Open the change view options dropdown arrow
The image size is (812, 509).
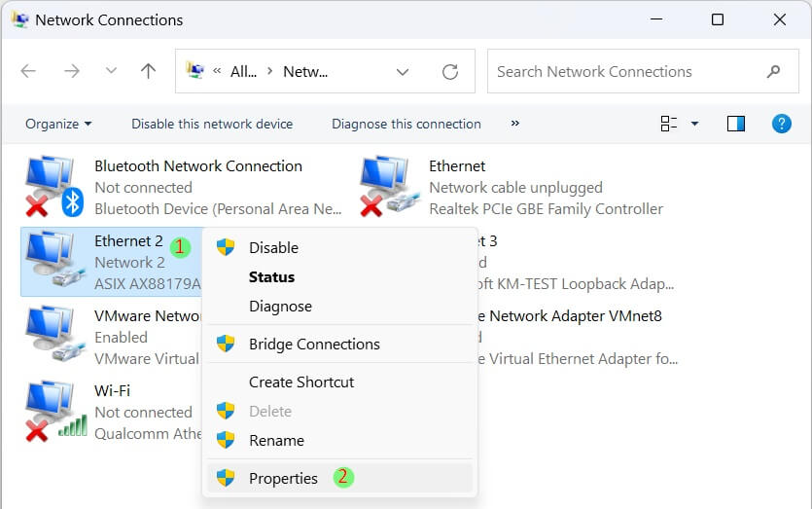tap(694, 124)
